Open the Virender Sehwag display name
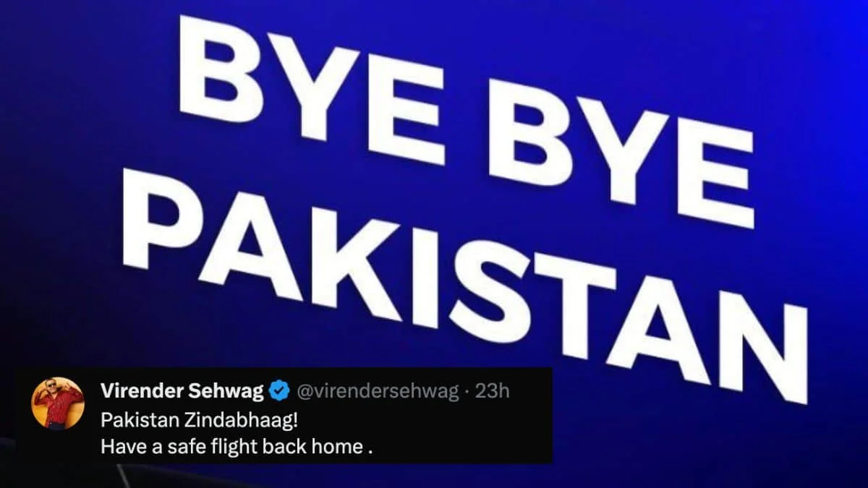 click(x=182, y=392)
